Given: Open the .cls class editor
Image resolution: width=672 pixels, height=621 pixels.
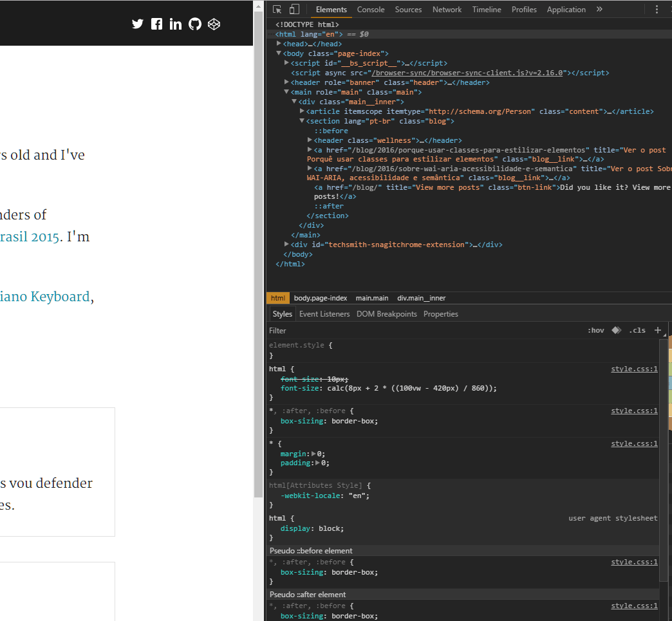Looking at the screenshot, I should click(x=637, y=330).
